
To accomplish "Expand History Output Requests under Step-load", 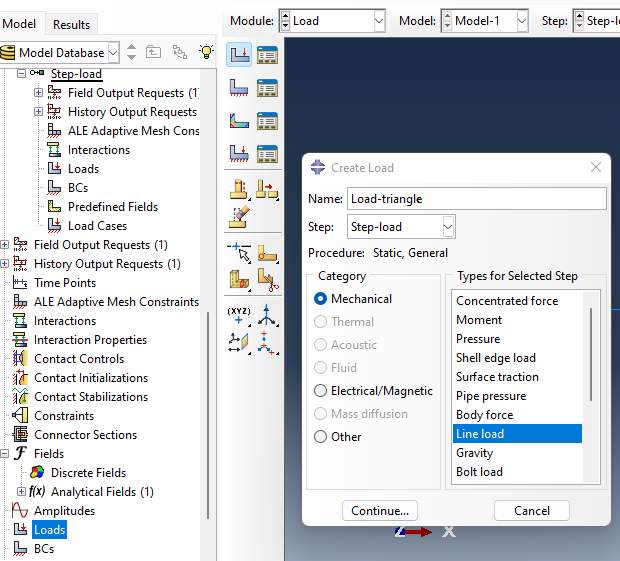I will point(38,111).
